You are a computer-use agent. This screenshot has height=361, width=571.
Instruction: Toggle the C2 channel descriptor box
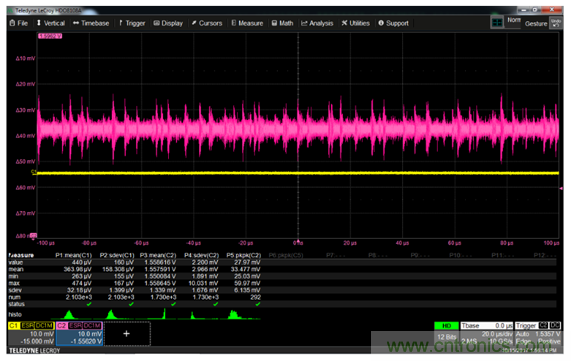click(x=79, y=333)
